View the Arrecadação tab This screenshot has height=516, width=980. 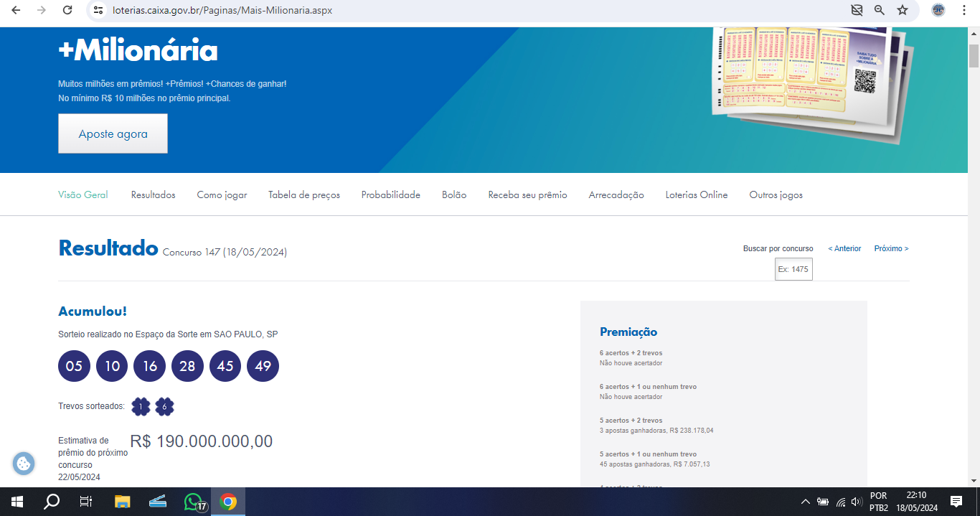616,194
